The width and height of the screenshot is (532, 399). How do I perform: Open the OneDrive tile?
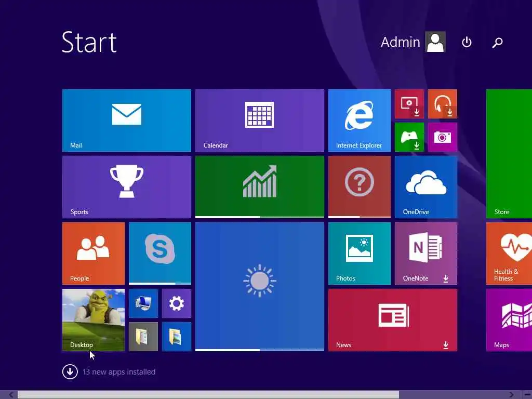click(x=426, y=187)
